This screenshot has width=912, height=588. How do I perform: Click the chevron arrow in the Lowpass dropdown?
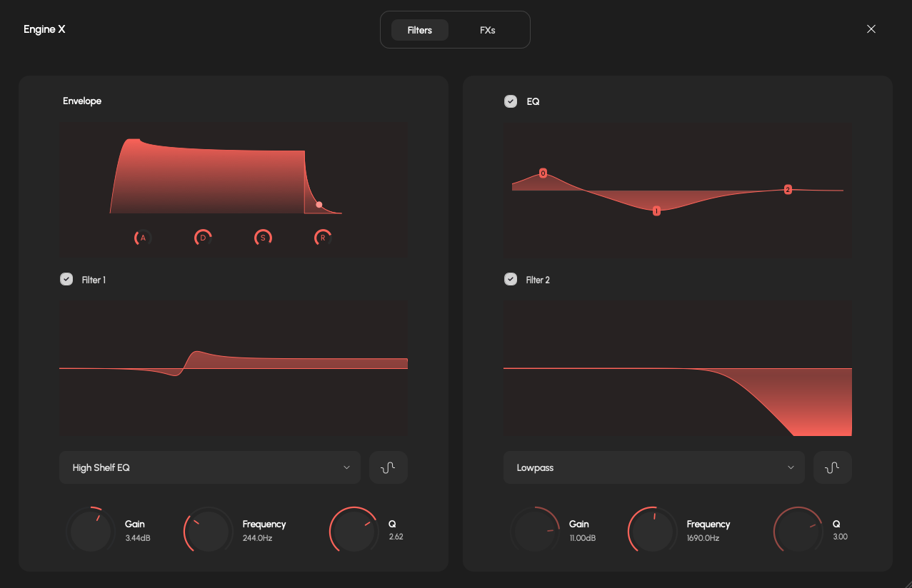791,467
